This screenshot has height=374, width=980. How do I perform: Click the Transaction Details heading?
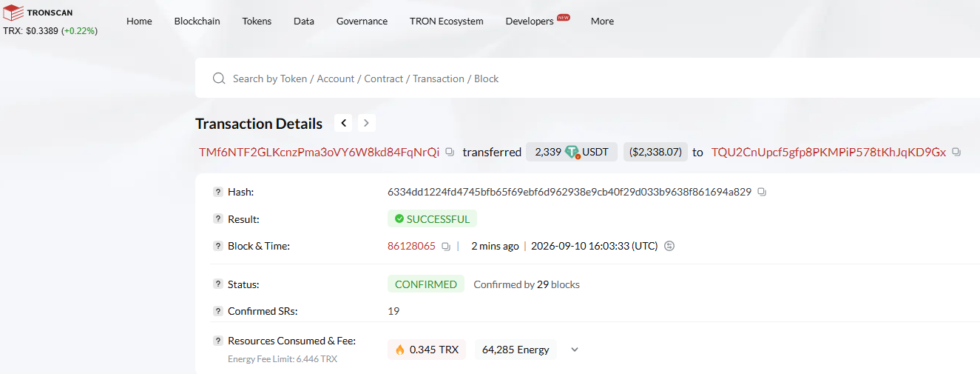259,124
